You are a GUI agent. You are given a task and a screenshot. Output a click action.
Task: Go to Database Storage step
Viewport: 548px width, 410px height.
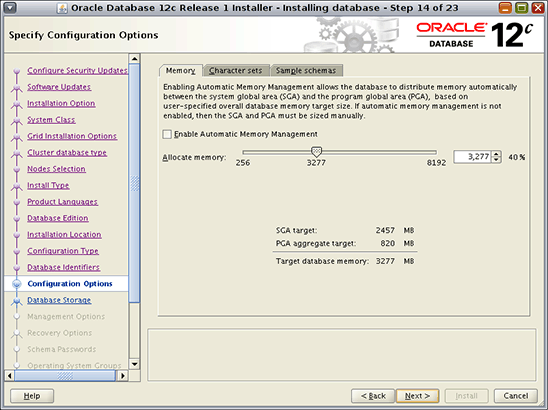click(x=59, y=300)
